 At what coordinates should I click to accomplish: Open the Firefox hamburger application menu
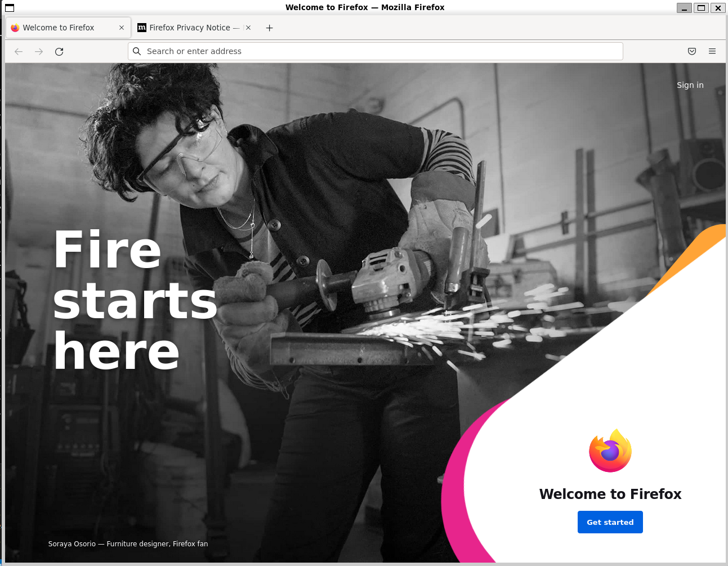pos(712,51)
